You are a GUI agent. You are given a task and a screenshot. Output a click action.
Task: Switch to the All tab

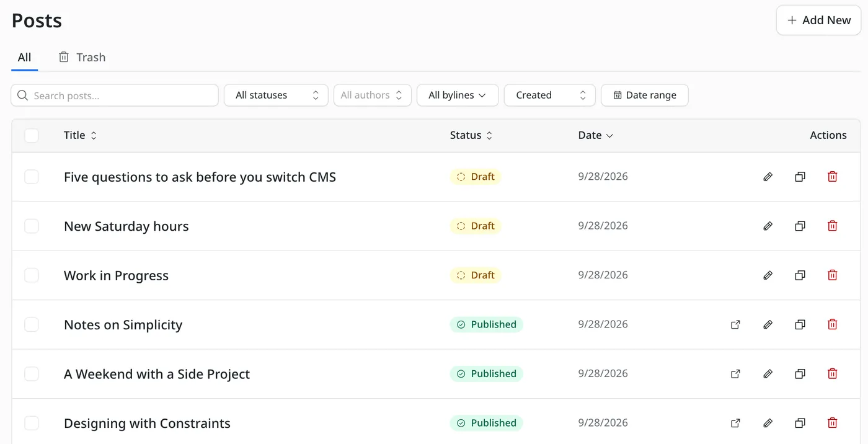(24, 58)
